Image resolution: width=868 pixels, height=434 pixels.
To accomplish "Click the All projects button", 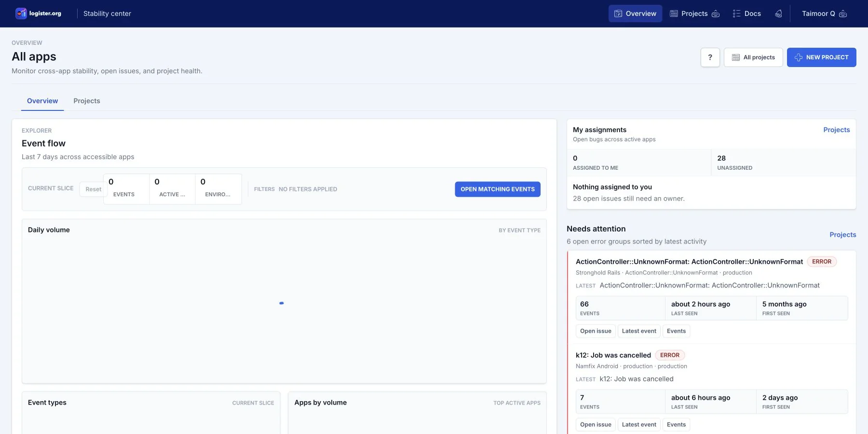I will point(753,57).
